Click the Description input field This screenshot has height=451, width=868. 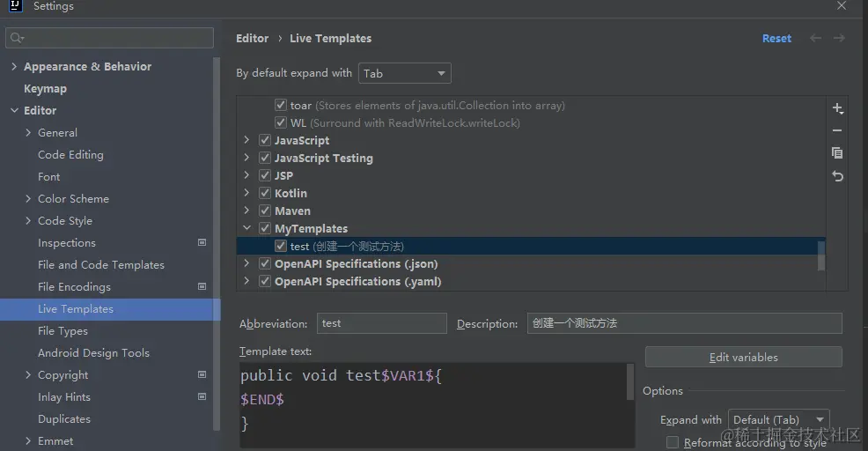point(684,323)
